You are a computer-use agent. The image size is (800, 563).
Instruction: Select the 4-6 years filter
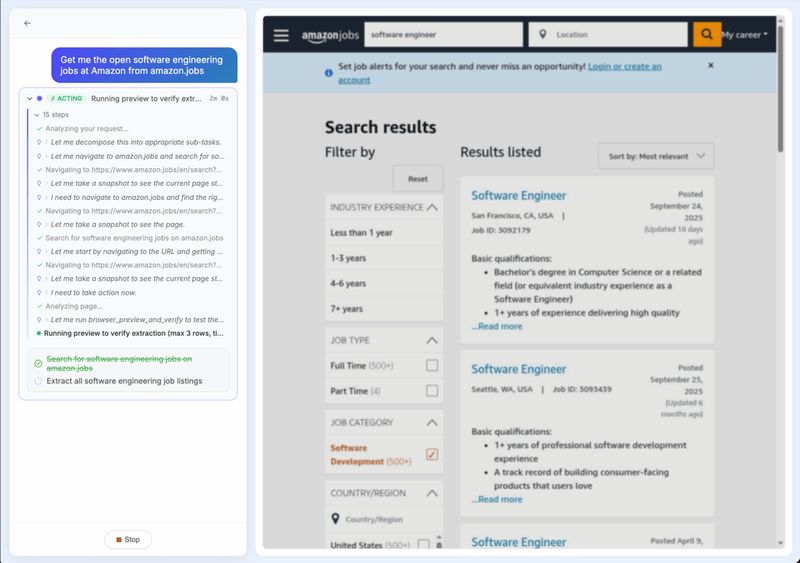[384, 283]
